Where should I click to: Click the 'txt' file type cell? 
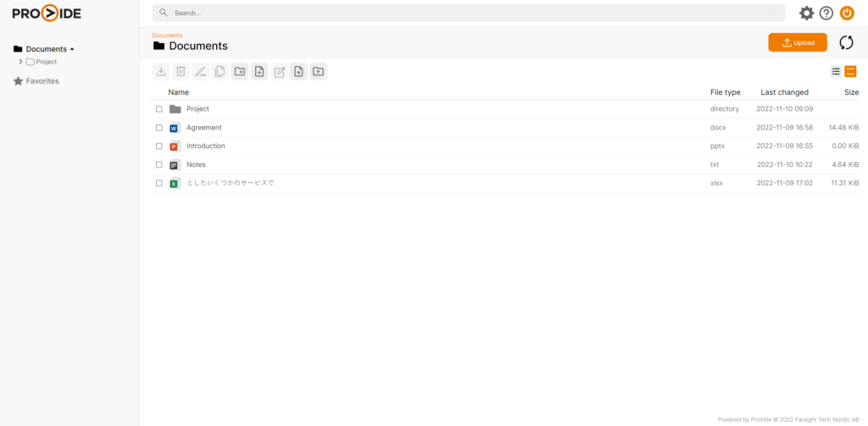pos(715,165)
